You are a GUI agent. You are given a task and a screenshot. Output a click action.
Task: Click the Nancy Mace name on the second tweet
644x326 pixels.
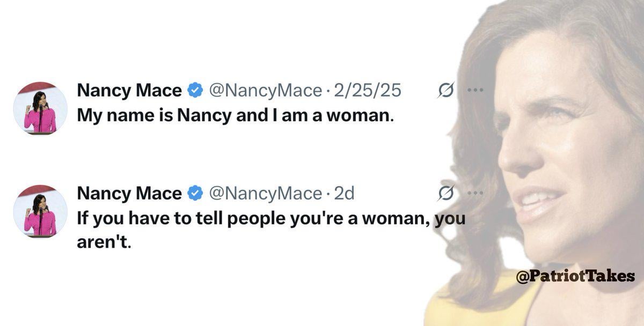click(x=129, y=193)
